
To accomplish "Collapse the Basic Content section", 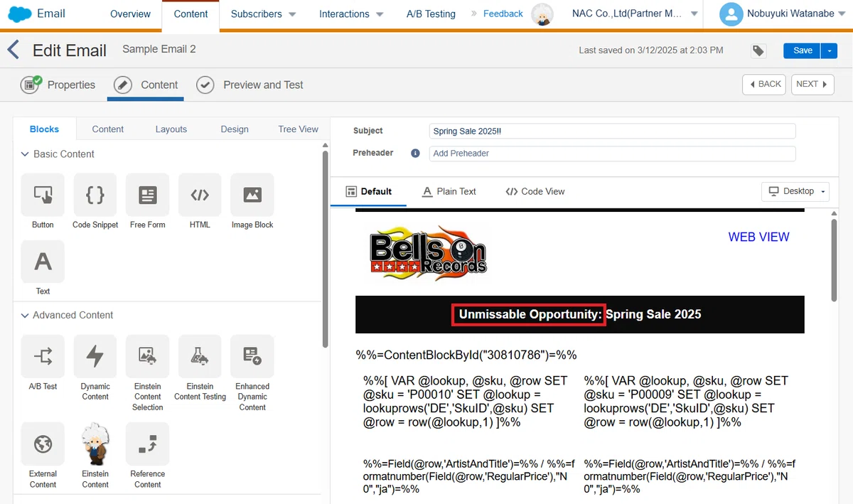I will pyautogui.click(x=25, y=154).
